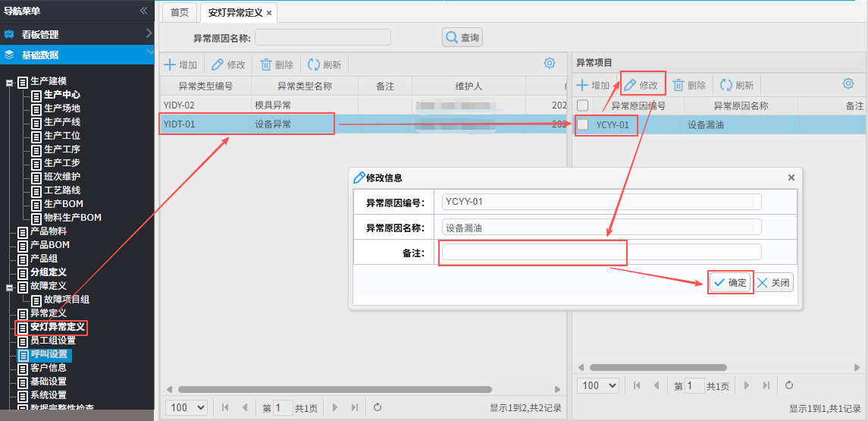Expand the 看板管理 menu section

point(76,34)
